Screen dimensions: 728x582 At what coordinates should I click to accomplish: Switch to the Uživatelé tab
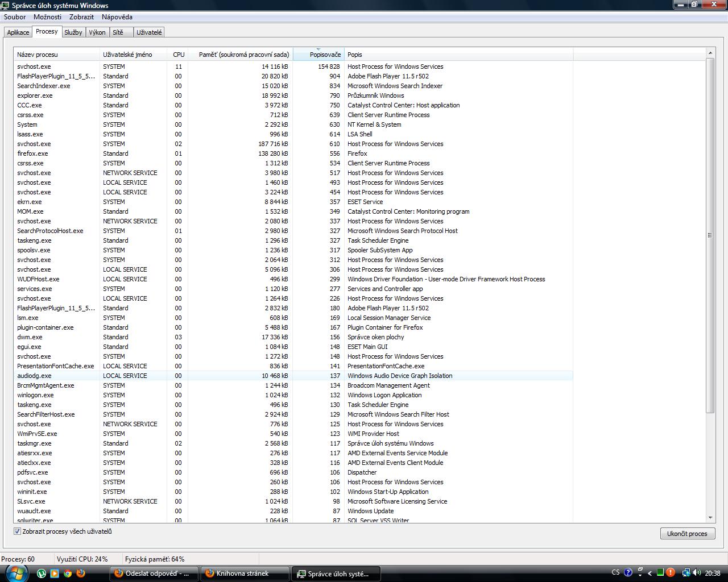149,32
